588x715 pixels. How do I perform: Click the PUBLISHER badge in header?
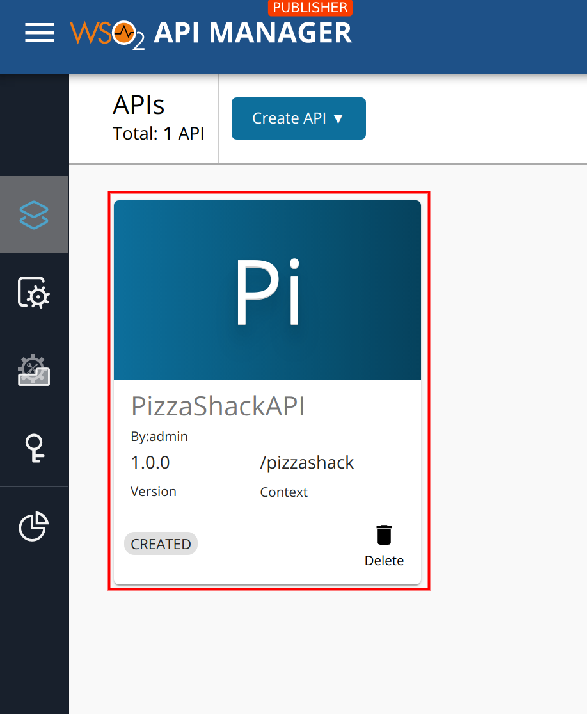pyautogui.click(x=310, y=8)
